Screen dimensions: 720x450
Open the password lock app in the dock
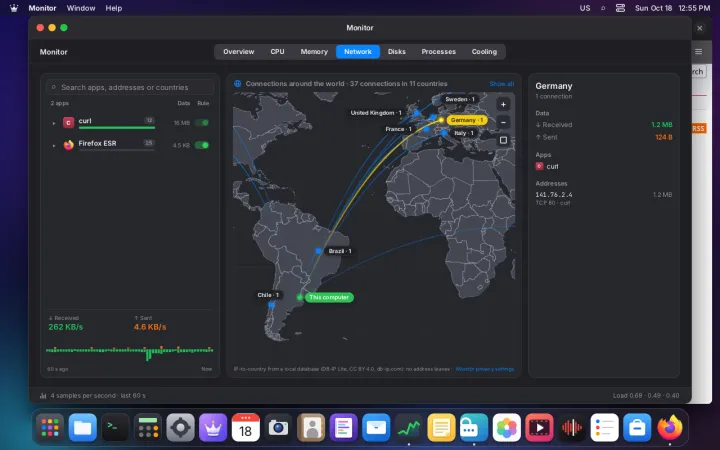coord(474,428)
